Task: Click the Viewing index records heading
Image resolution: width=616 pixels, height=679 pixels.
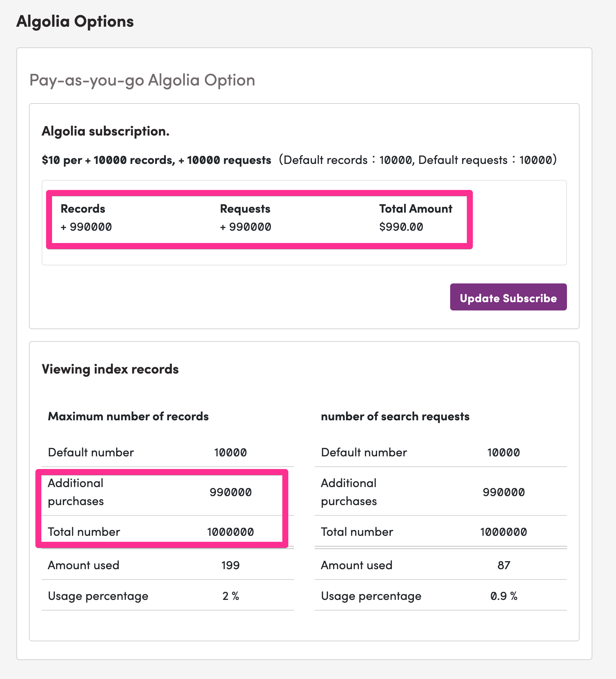Action: (x=110, y=370)
